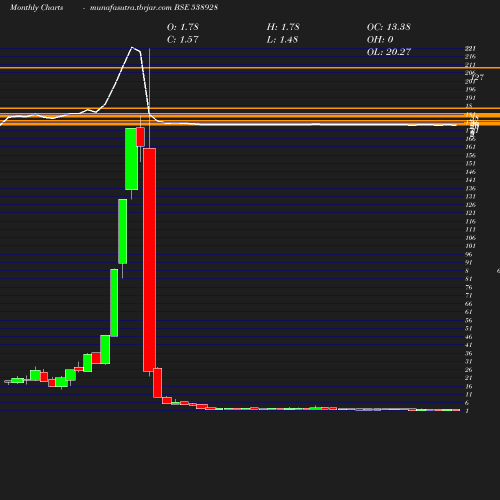
Task: Click the tall green candle peaking near 171
Action: [131, 159]
